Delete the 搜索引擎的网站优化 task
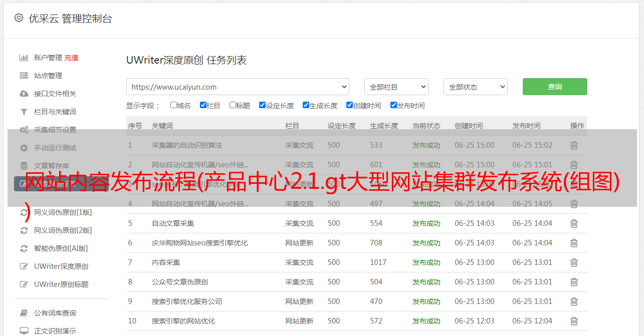This screenshot has width=644, height=336. 574,321
